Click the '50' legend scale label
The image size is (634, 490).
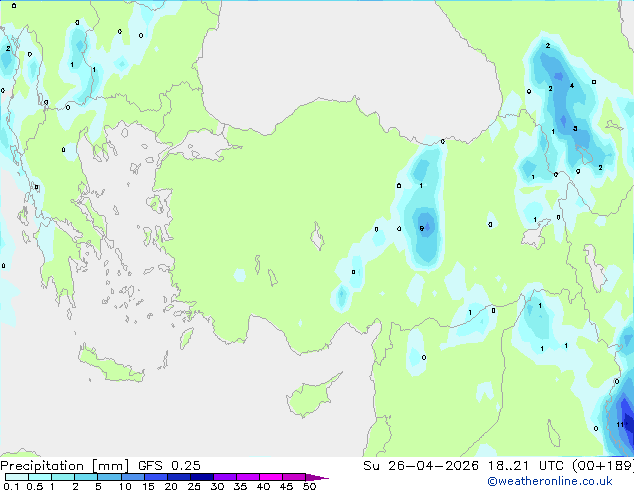point(309,486)
